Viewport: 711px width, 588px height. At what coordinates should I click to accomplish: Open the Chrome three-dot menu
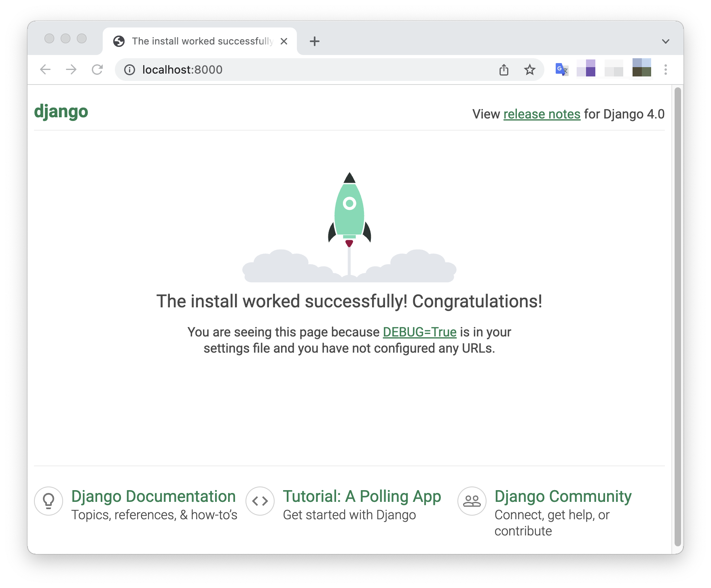tap(665, 69)
